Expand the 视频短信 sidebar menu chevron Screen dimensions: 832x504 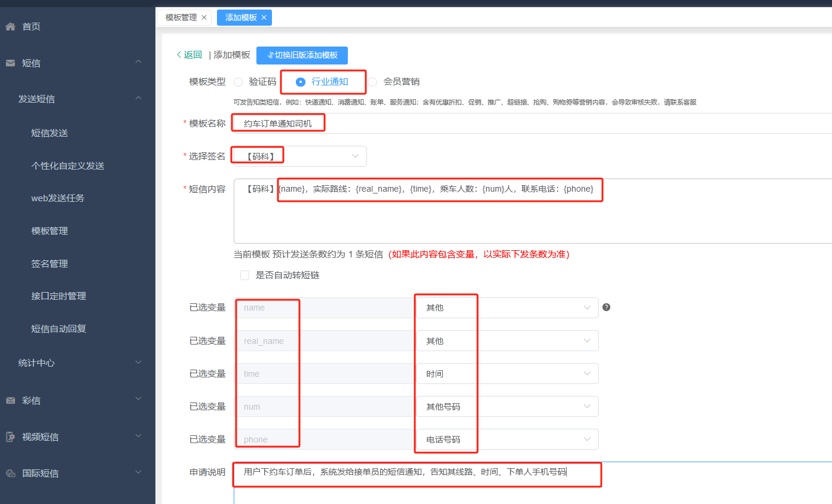pos(139,436)
